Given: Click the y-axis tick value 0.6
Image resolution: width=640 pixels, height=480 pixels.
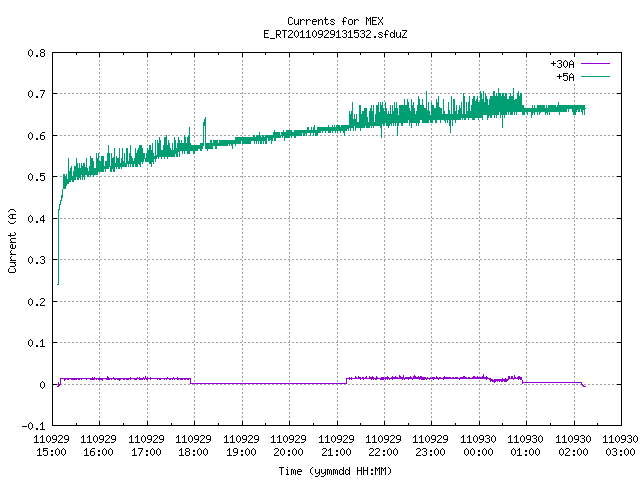Looking at the screenshot, I should click(x=36, y=136).
